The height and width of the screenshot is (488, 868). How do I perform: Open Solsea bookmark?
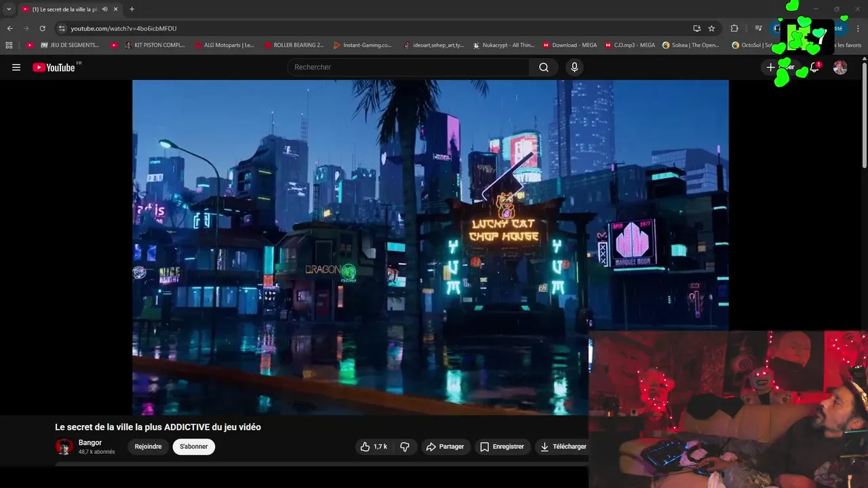[x=690, y=45]
